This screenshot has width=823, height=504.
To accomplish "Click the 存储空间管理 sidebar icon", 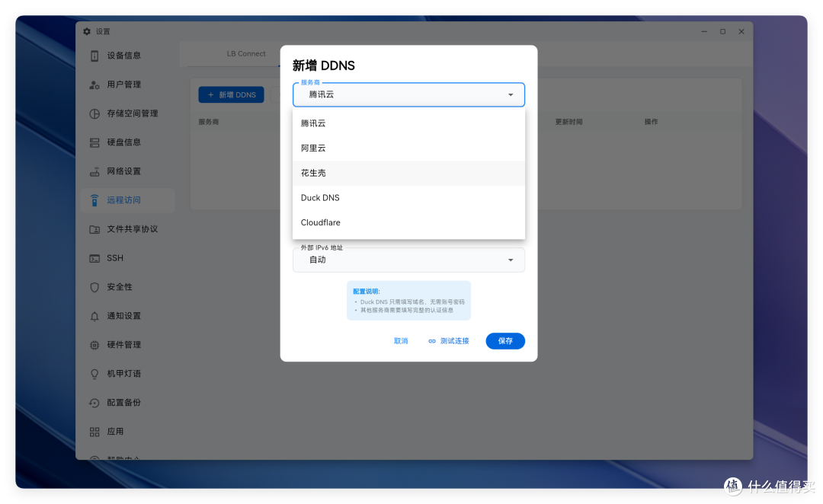I will (x=94, y=113).
